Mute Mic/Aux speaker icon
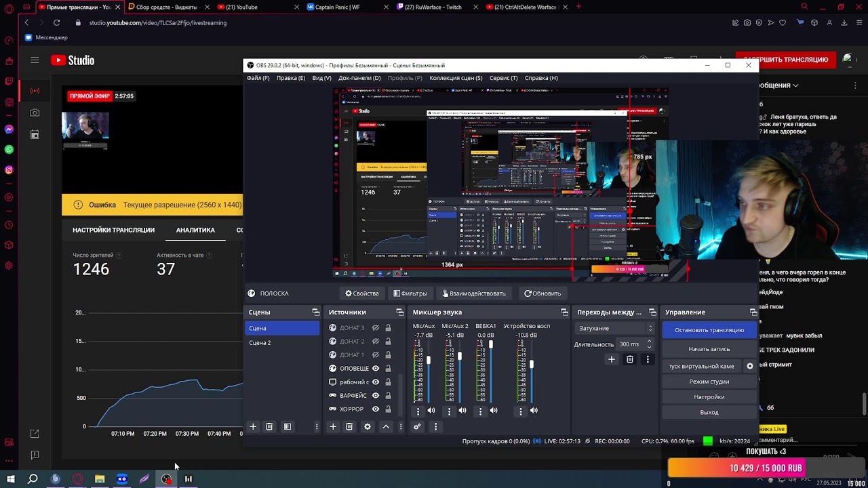 point(431,410)
